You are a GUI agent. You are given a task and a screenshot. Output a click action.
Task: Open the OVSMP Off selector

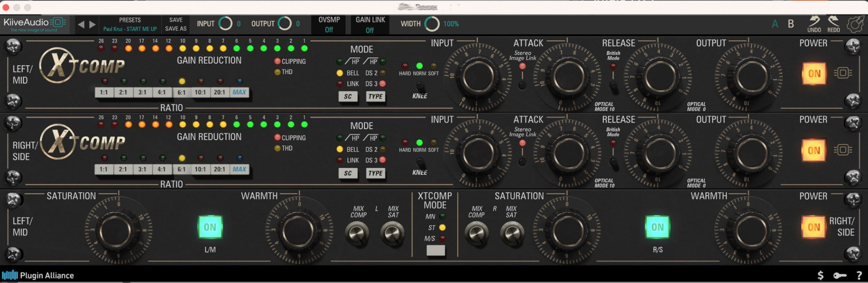[x=329, y=25]
